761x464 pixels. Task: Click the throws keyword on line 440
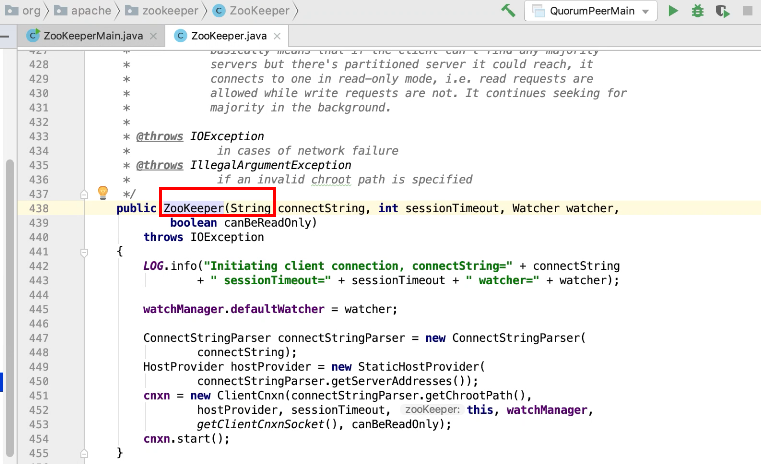point(163,237)
